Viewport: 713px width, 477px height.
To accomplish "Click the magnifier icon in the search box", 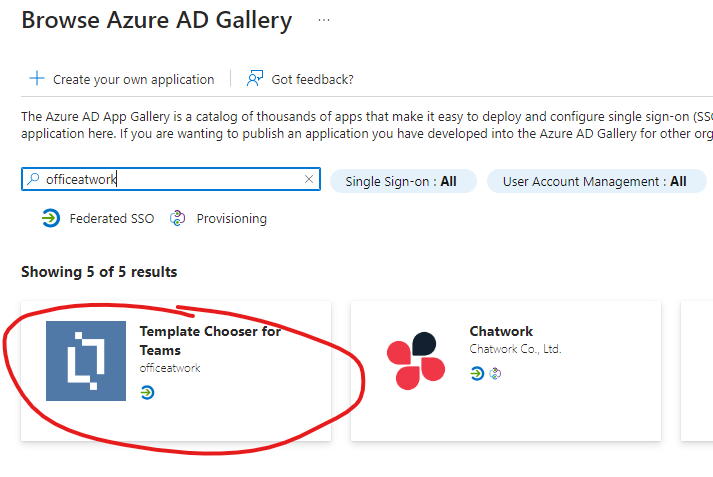I will (x=33, y=180).
